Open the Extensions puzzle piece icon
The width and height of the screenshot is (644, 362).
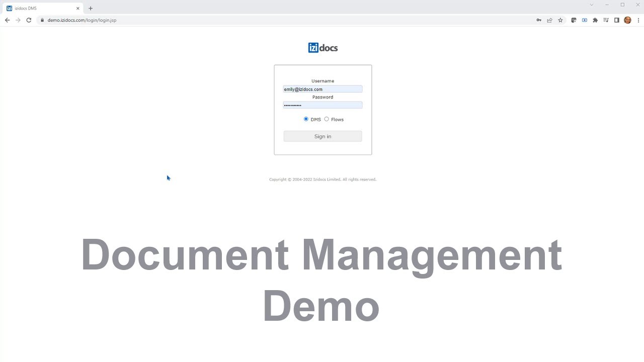tap(595, 20)
